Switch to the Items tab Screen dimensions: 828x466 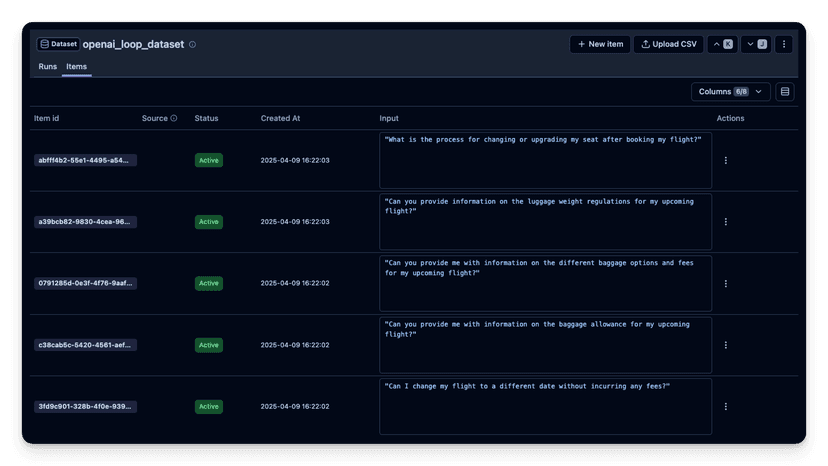pos(77,67)
